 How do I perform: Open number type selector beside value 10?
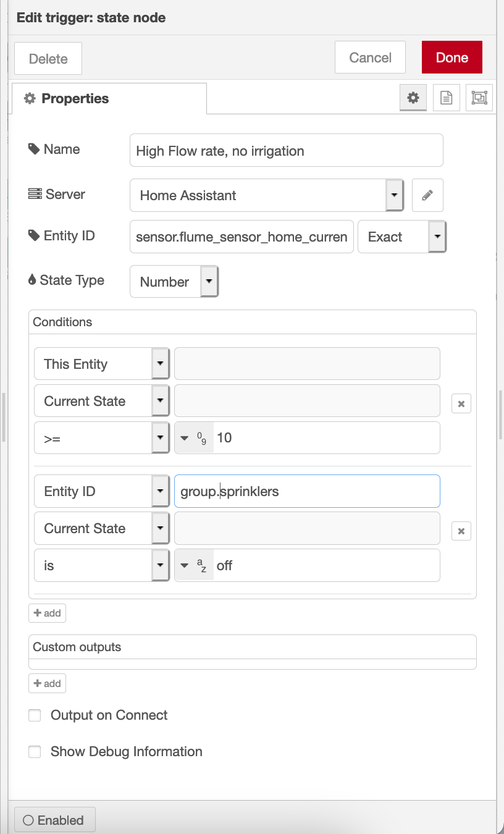point(195,438)
